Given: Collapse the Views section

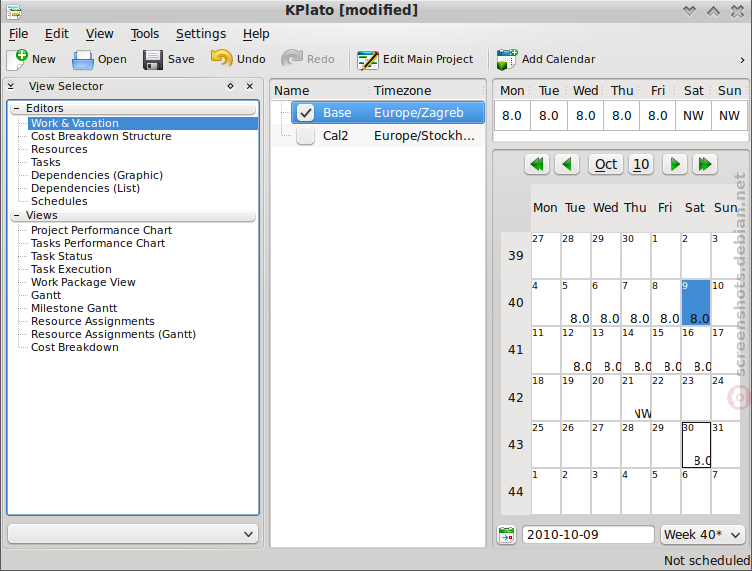Looking at the screenshot, I should tap(17, 215).
